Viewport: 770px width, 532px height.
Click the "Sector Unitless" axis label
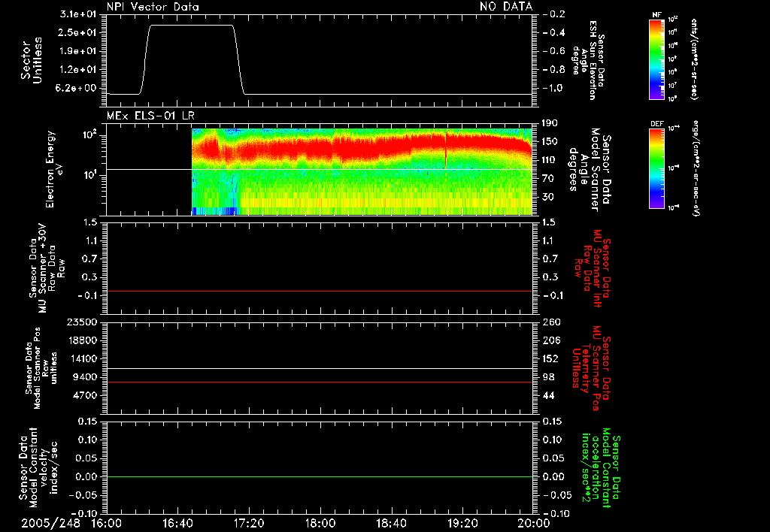tap(32, 60)
